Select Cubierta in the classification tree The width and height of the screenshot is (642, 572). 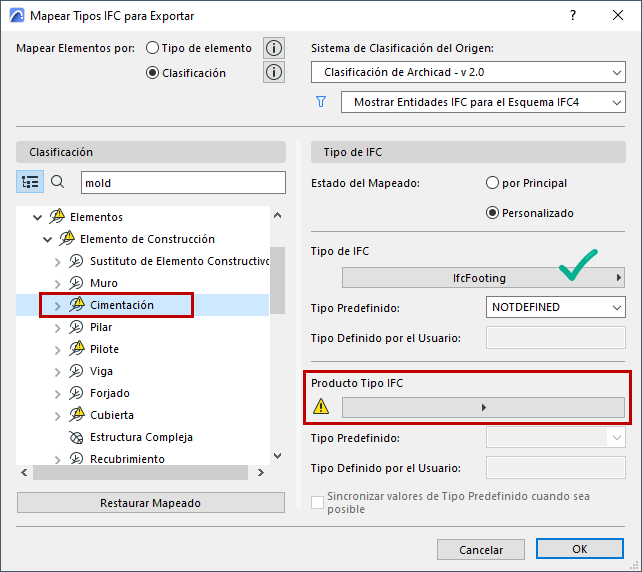111,415
